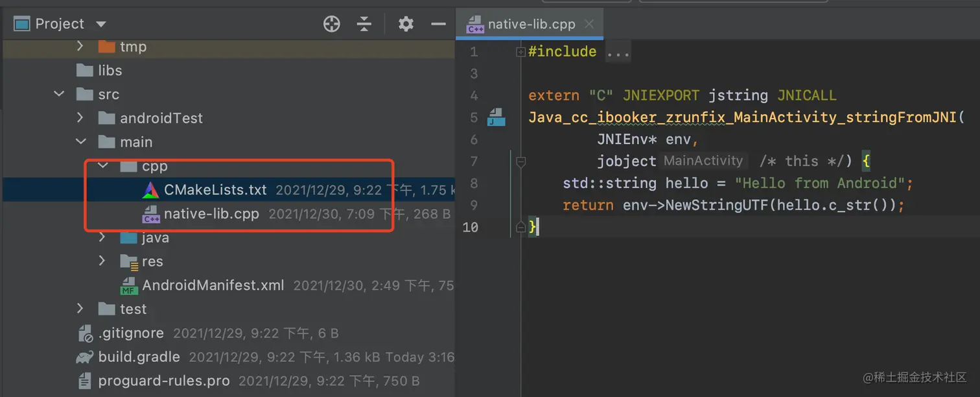
Task: Collapse the cpp folder
Action: tap(103, 166)
